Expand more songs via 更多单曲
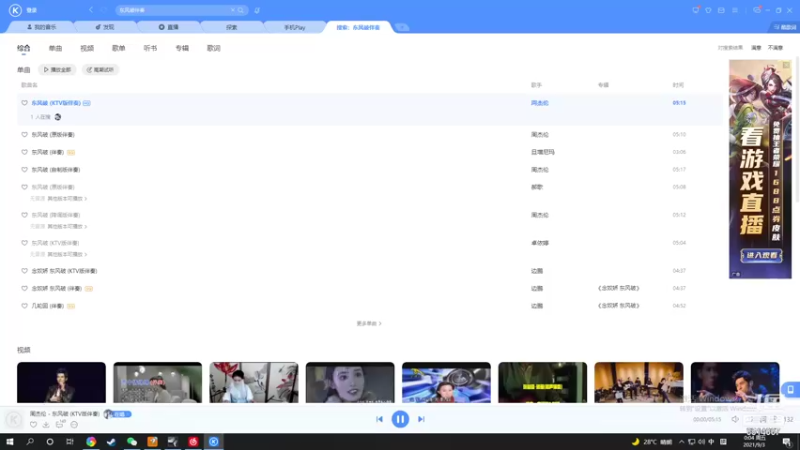The height and width of the screenshot is (450, 800). click(369, 323)
